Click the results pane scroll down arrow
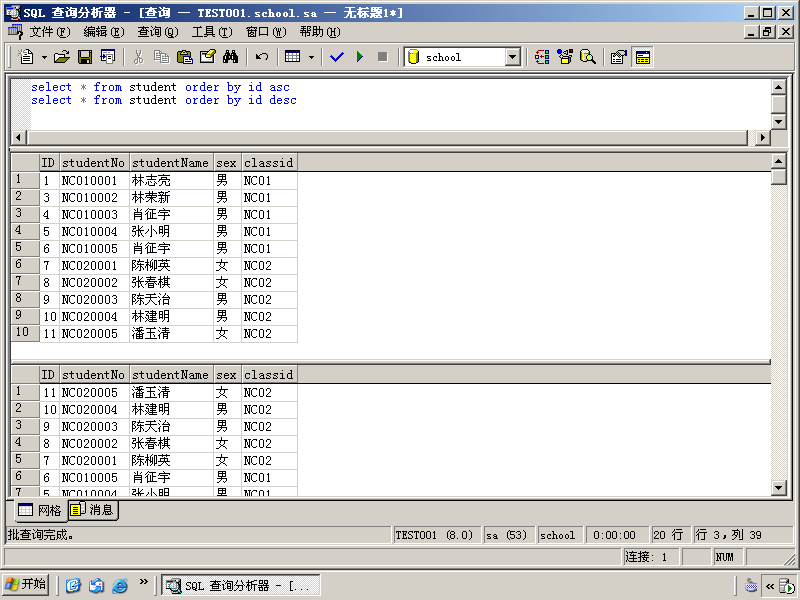 click(x=778, y=488)
